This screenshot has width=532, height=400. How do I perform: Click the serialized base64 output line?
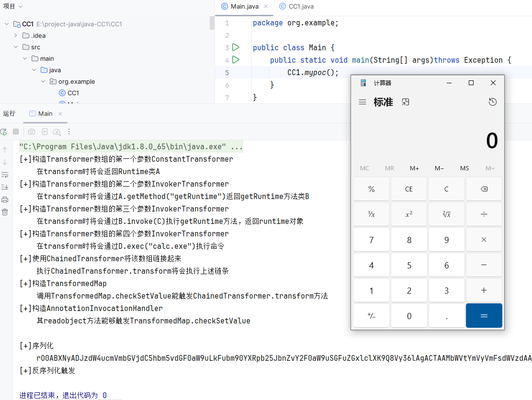coord(284,358)
